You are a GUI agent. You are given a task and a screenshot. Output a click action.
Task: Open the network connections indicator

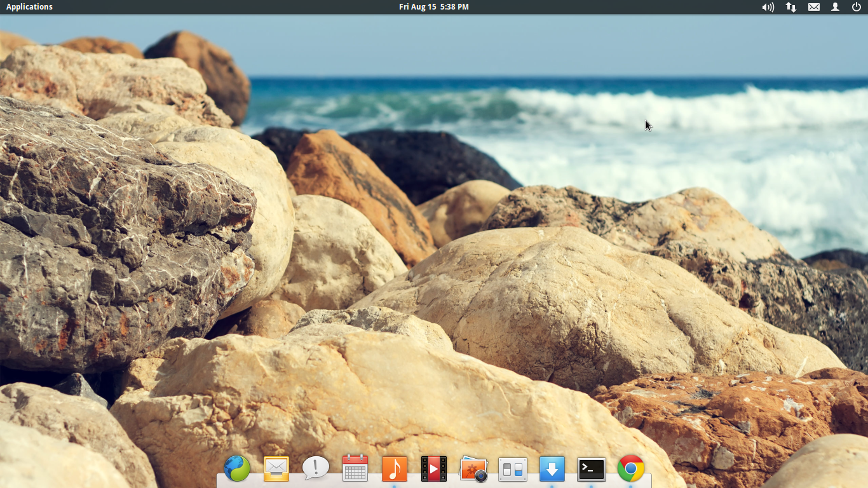[x=791, y=7]
